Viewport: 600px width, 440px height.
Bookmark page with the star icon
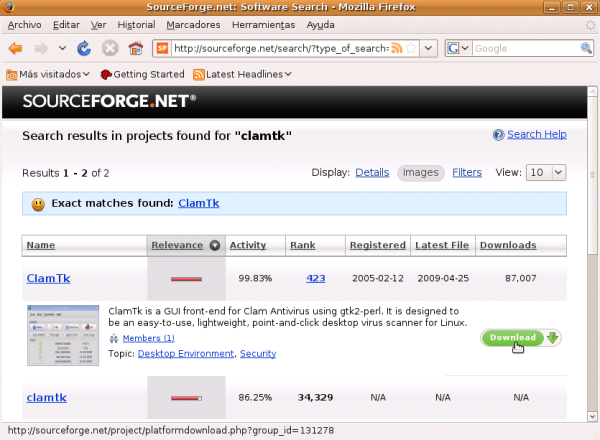point(411,48)
